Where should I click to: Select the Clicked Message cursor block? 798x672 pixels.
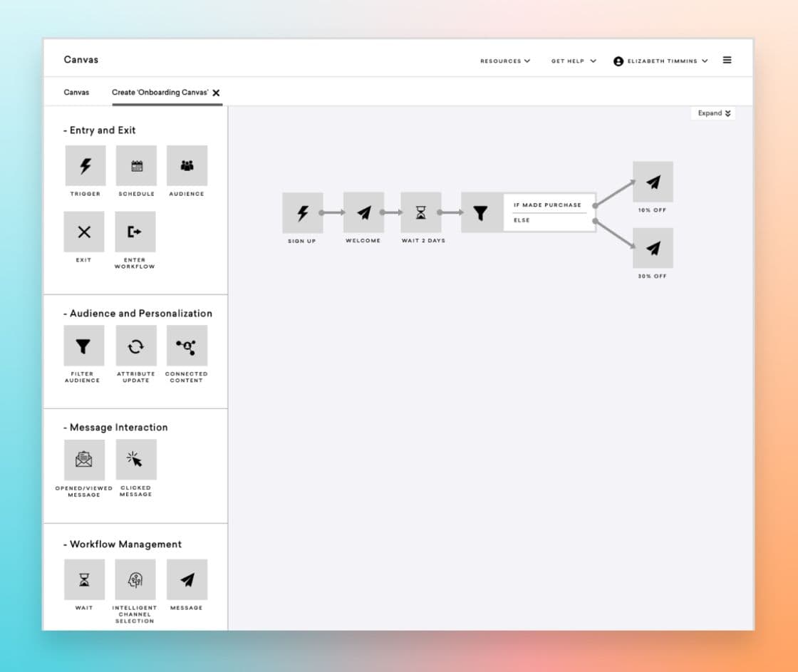click(x=135, y=460)
